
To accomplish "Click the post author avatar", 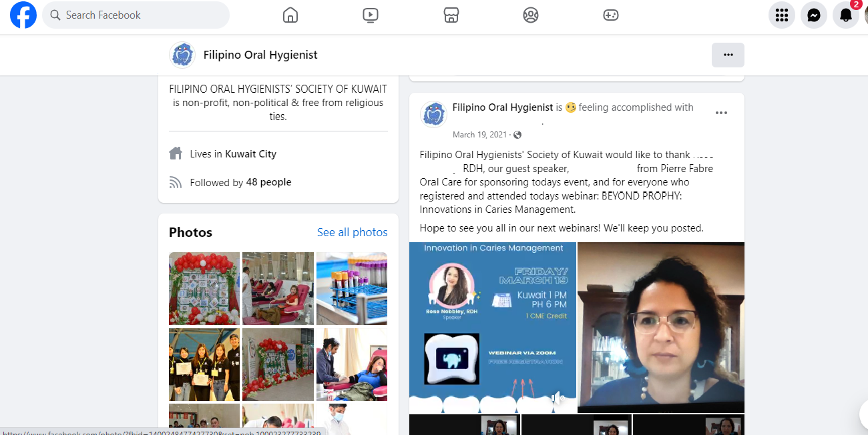I will (433, 114).
